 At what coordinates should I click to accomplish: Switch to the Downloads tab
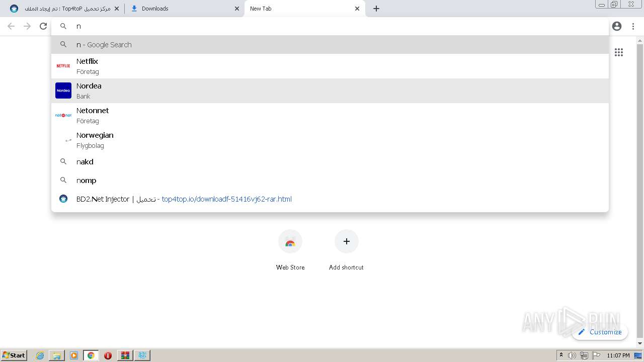pos(184,9)
